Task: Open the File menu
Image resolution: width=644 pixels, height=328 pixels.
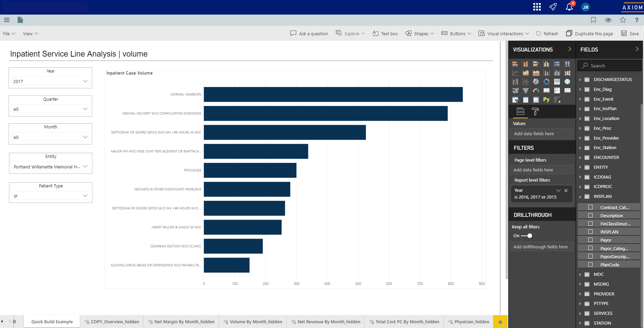Action: [9, 34]
